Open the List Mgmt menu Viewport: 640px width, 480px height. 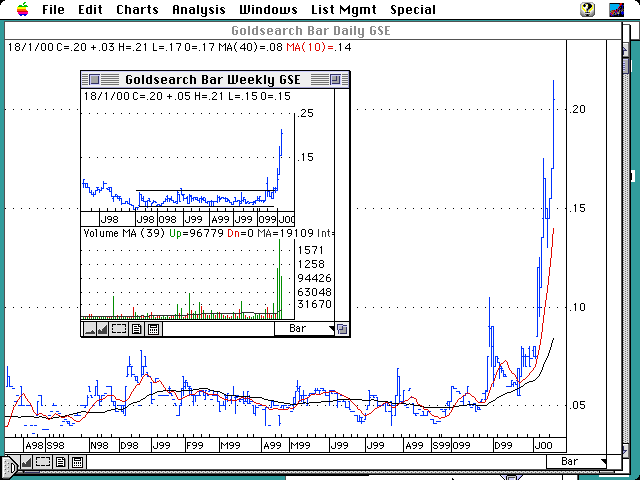point(344,9)
